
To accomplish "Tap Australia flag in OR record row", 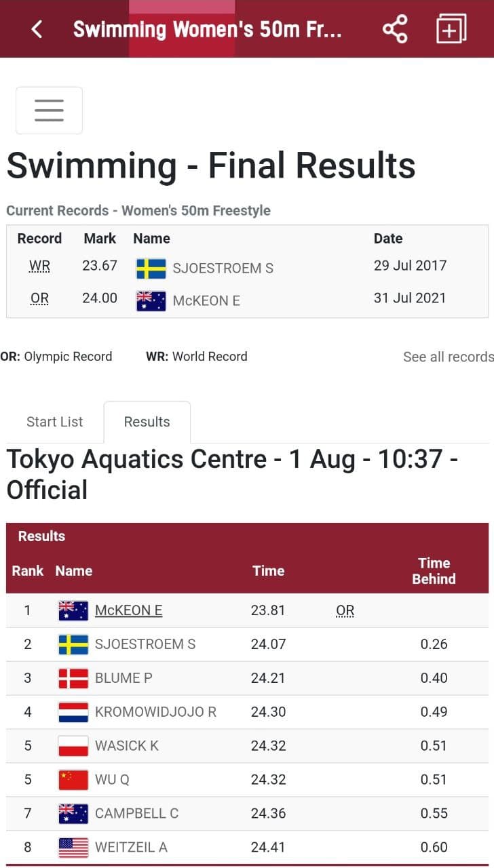I will [x=151, y=301].
